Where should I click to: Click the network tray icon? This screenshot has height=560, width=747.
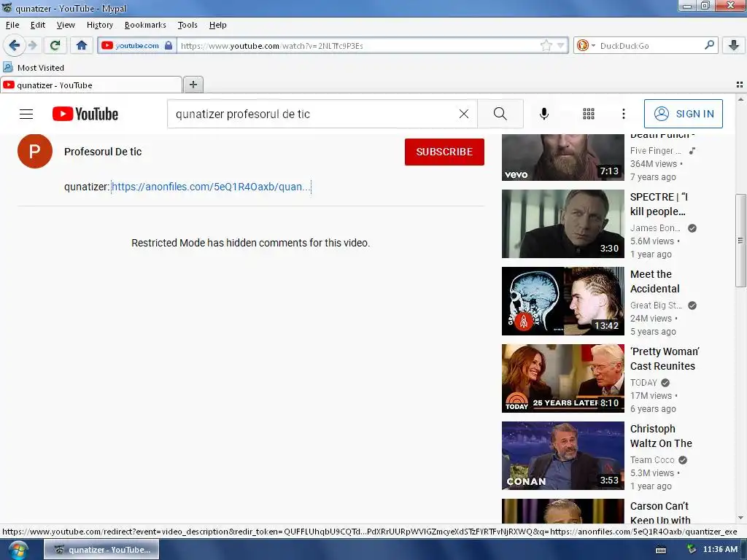[692, 549]
